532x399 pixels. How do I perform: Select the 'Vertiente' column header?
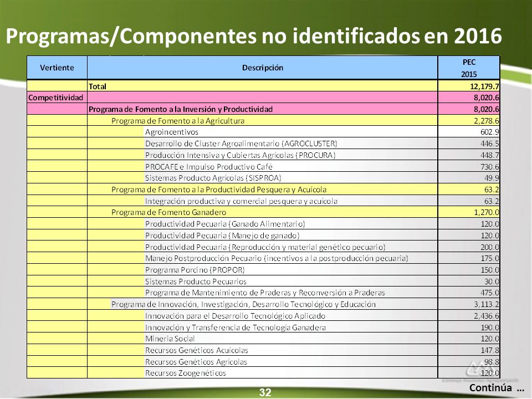pyautogui.click(x=57, y=68)
